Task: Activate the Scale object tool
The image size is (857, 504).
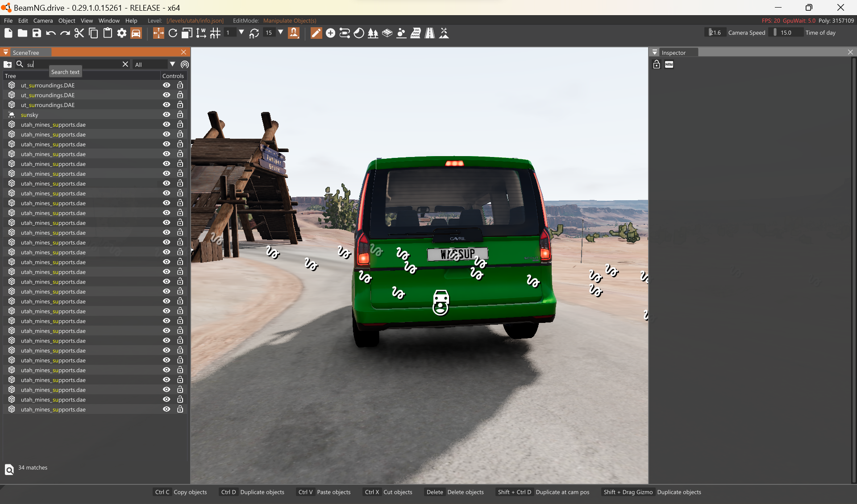Action: pyautogui.click(x=187, y=33)
